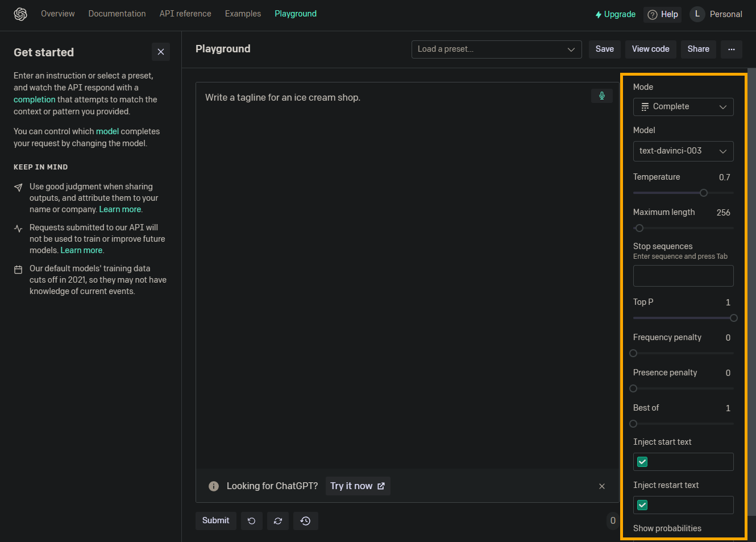Open the L profile avatar
This screenshot has height=542, width=756.
click(x=697, y=14)
